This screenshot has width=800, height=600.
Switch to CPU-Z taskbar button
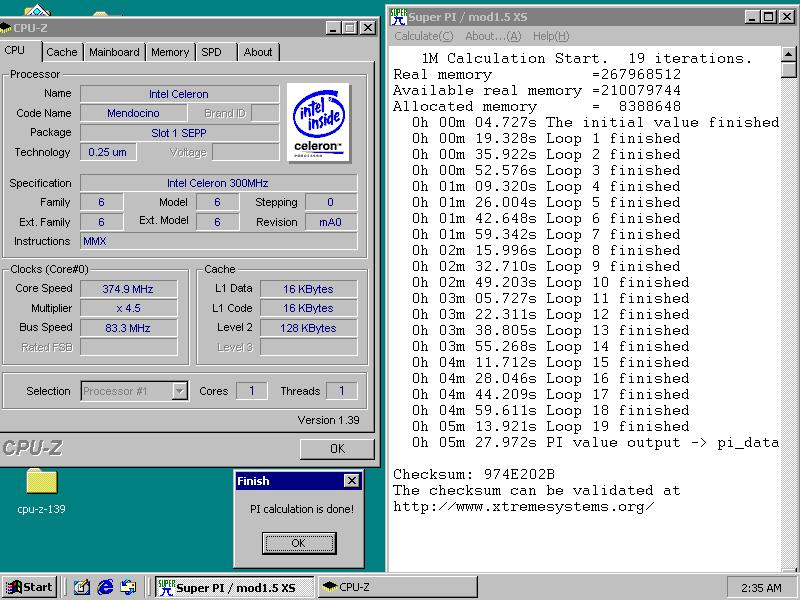(x=398, y=587)
